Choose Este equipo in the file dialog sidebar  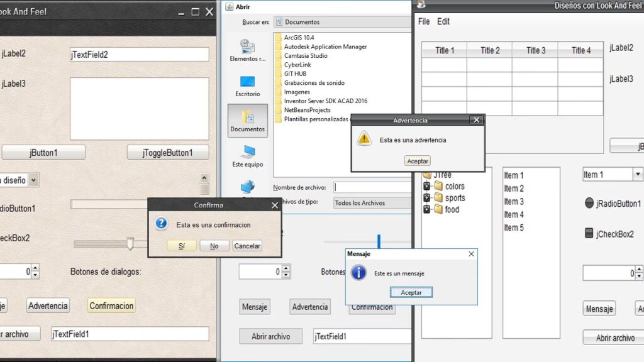click(247, 156)
